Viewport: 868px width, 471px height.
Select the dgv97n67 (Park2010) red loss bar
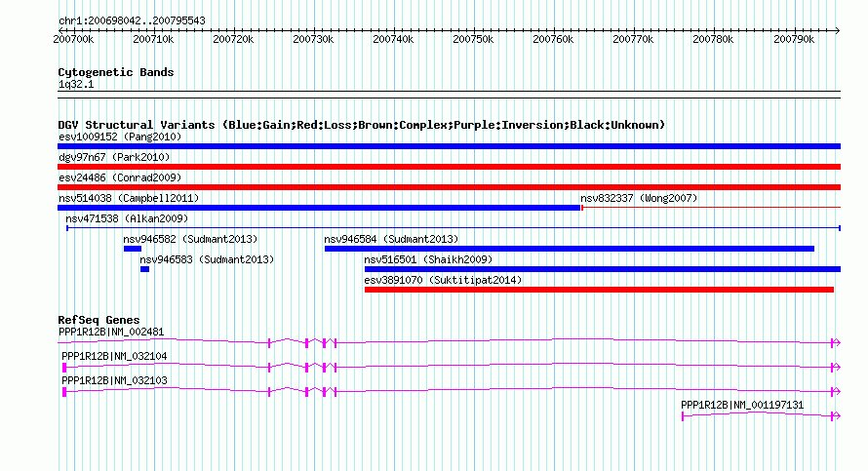(449, 167)
